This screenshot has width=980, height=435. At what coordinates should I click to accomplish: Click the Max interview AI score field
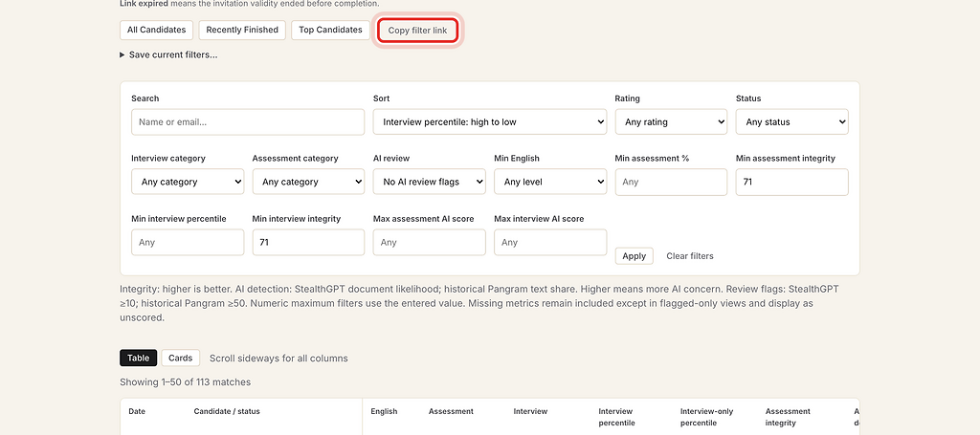550,242
